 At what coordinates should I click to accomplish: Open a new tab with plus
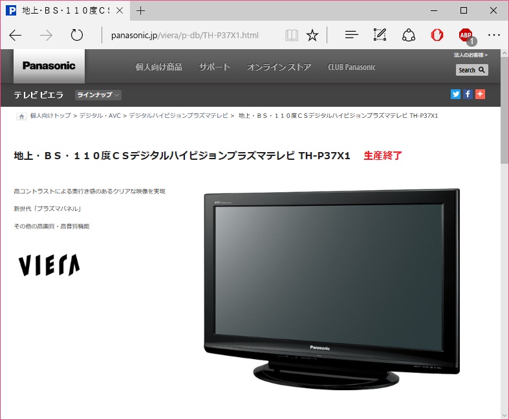140,11
